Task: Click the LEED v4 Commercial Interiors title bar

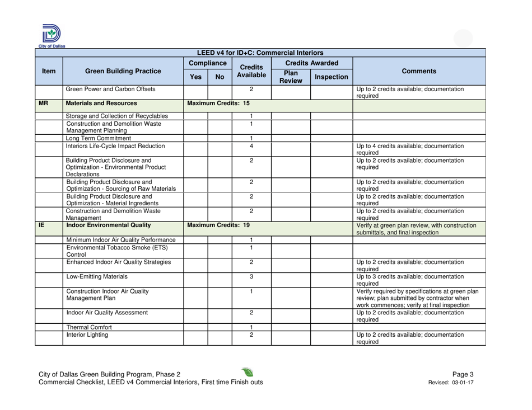Action: tap(260, 52)
